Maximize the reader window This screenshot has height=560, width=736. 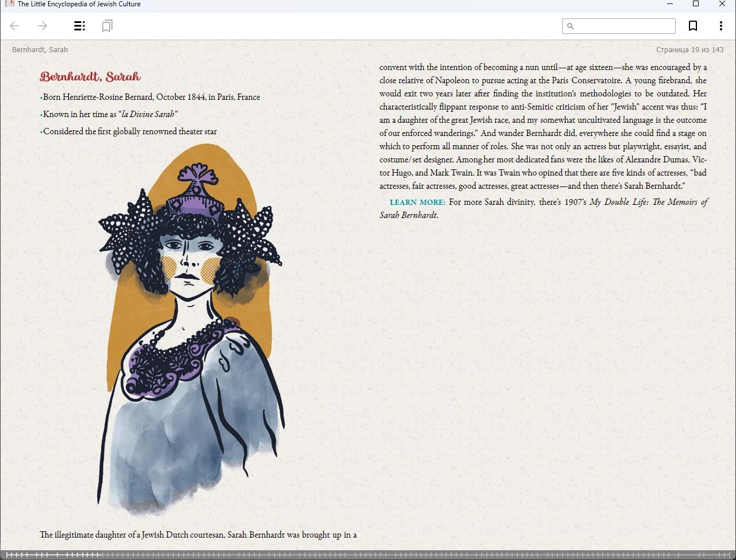click(696, 4)
